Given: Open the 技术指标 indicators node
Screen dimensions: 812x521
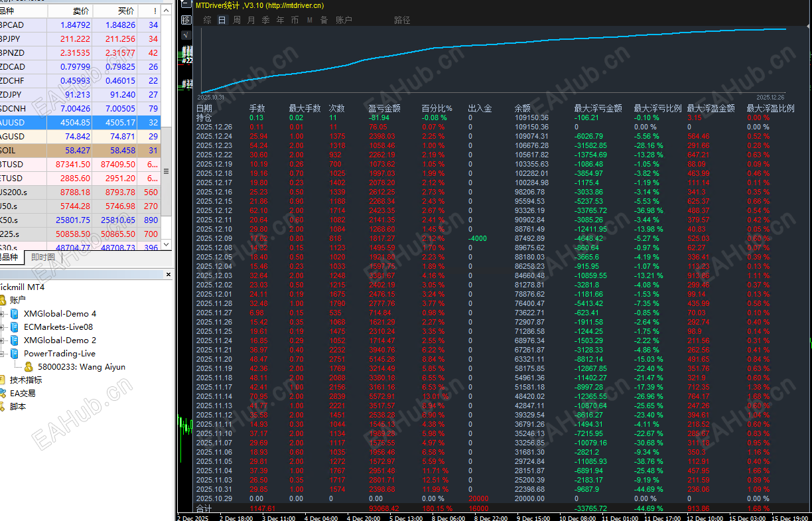Looking at the screenshot, I should click(26, 380).
